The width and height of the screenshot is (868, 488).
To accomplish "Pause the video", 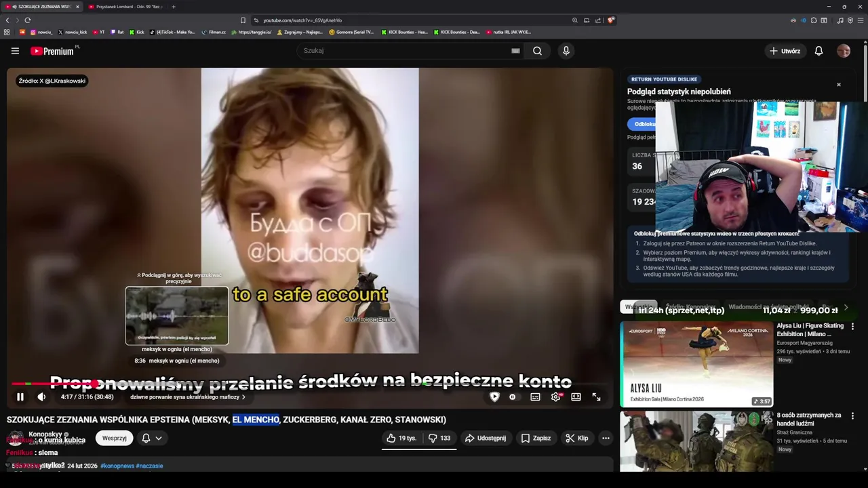I will pyautogui.click(x=20, y=397).
